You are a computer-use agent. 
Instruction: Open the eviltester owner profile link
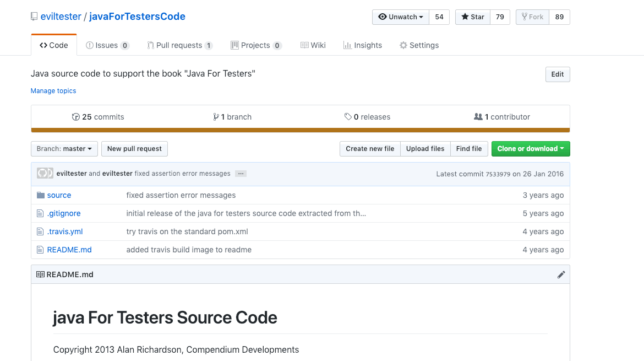61,17
